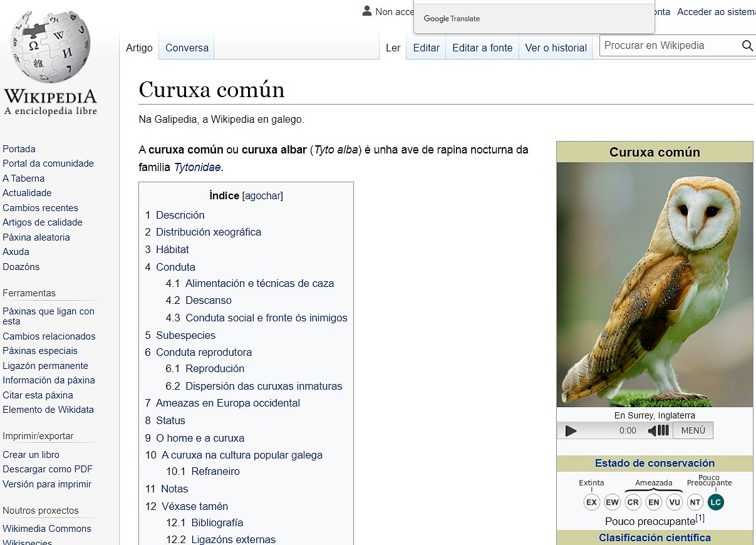Open the Editar tab
Image resolution: width=756 pixels, height=545 pixels.
[426, 48]
